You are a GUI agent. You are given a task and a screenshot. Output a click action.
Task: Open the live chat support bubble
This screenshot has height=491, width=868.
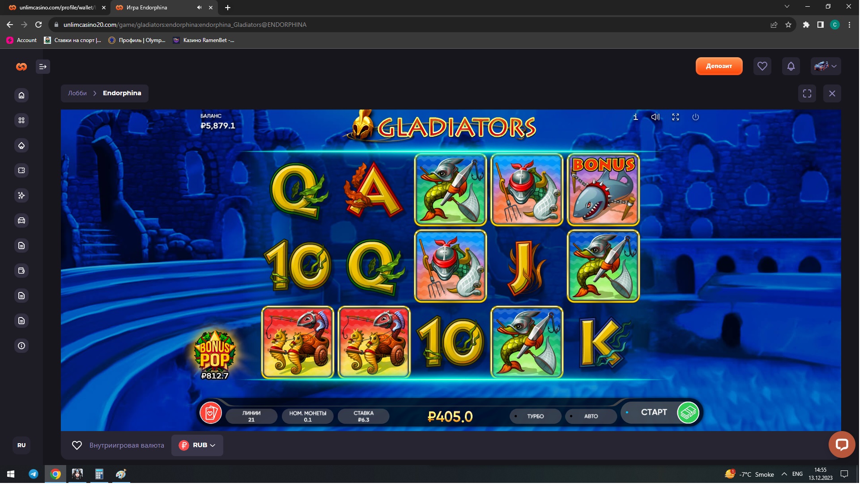[x=842, y=444]
